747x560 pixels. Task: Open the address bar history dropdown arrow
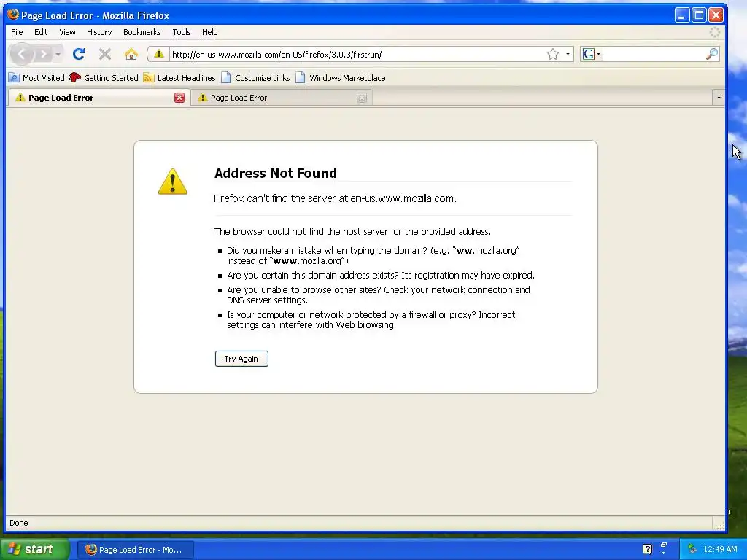click(x=568, y=54)
